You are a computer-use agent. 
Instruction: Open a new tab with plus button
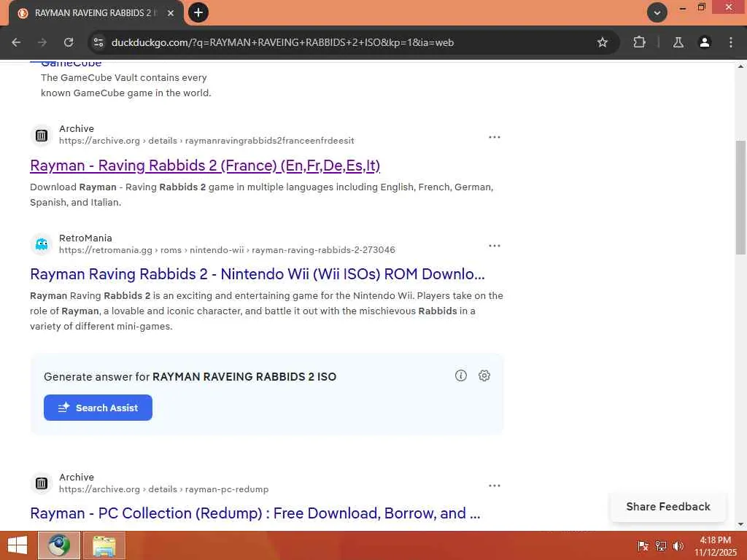pos(198,12)
